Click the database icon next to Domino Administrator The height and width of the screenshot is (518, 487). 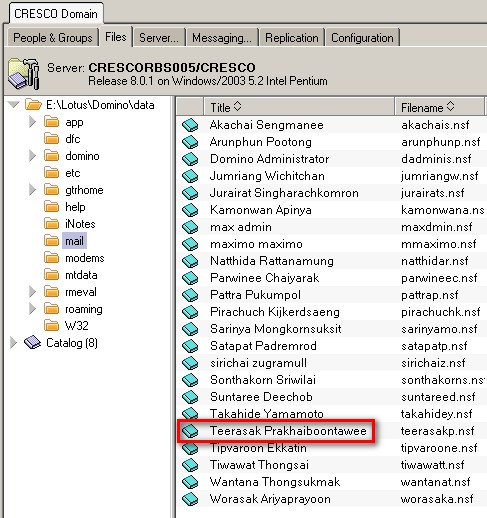click(190, 159)
